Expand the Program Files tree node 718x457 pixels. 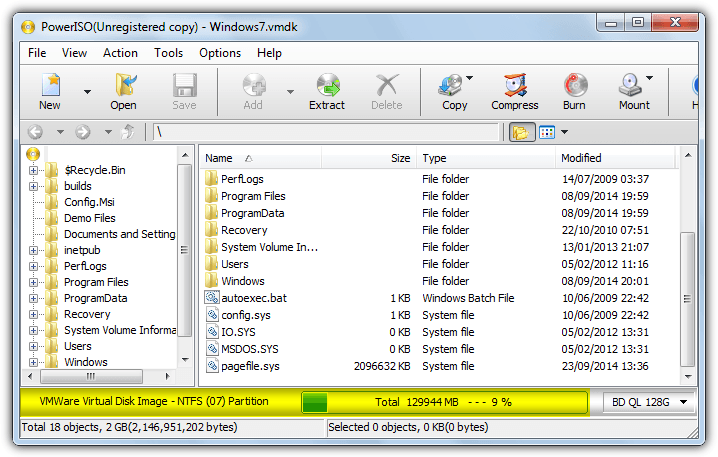[33, 283]
